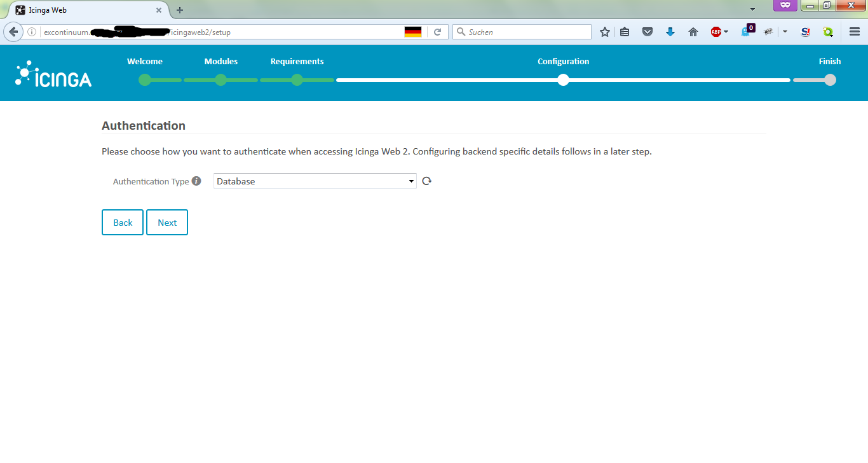Open the Authentication Type dropdown
Screen dimensions: 868x463
click(x=315, y=181)
